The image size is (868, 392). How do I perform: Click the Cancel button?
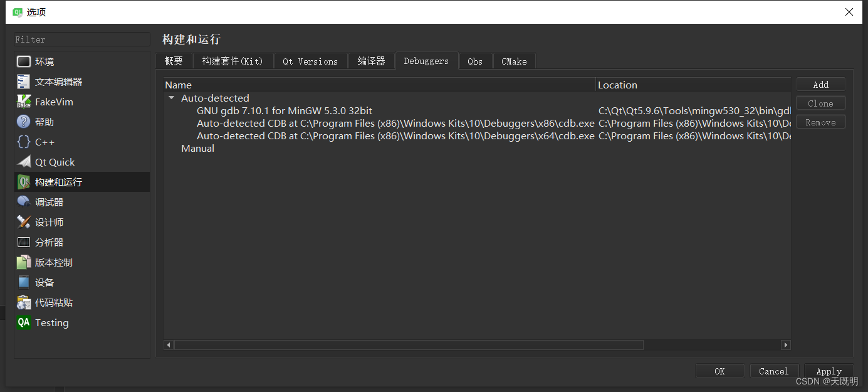pos(774,371)
